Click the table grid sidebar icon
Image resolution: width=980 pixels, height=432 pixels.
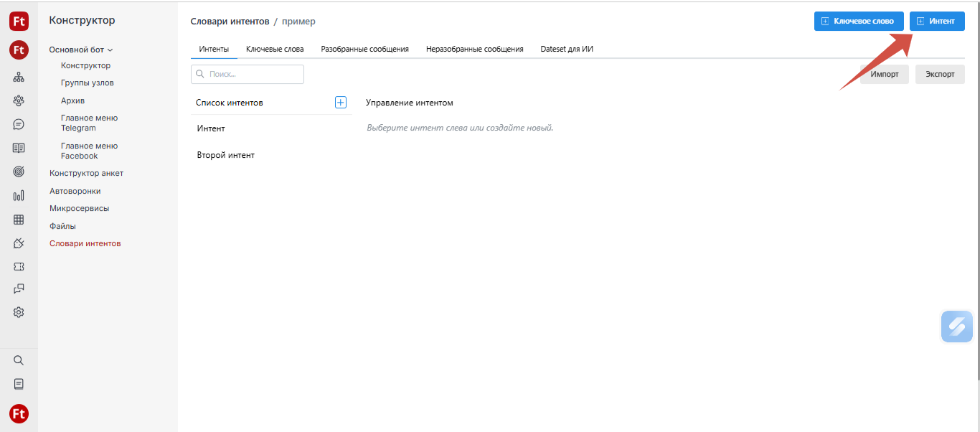19,220
